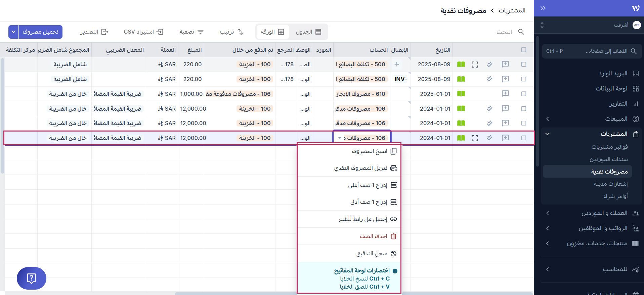Click the add-comment icon in first row
Image resolution: width=644 pixels, height=295 pixels.
click(505, 64)
